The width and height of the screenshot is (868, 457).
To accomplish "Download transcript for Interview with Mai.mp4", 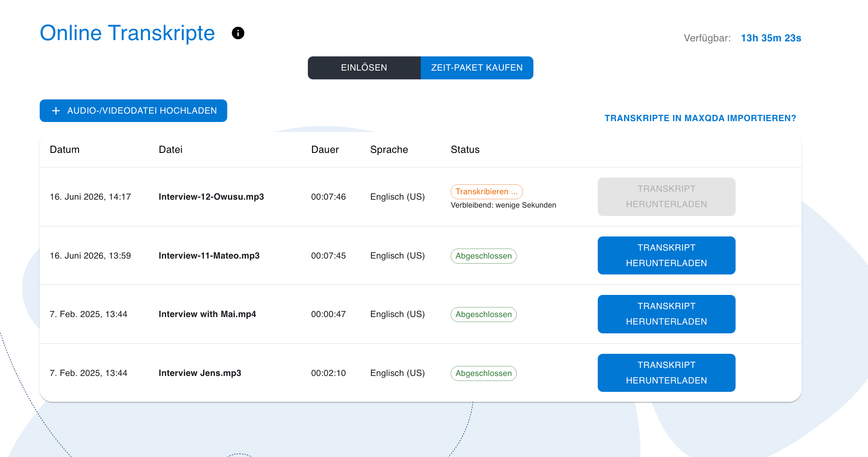I will (x=666, y=314).
